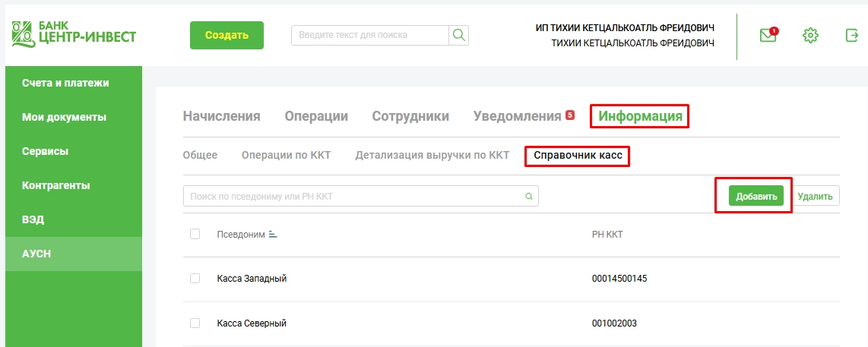Click the Centr-Invest bank logo
This screenshot has height=347, width=868.
pos(74,32)
